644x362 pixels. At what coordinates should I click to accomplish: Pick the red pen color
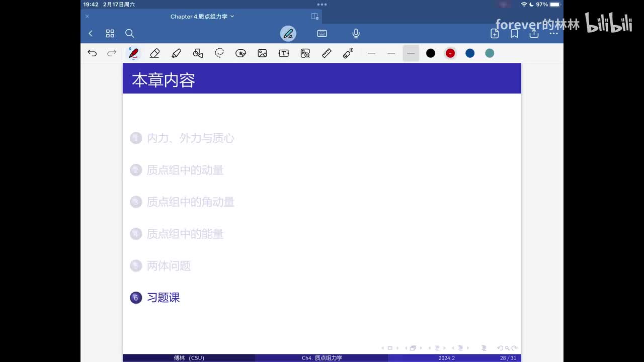(450, 53)
